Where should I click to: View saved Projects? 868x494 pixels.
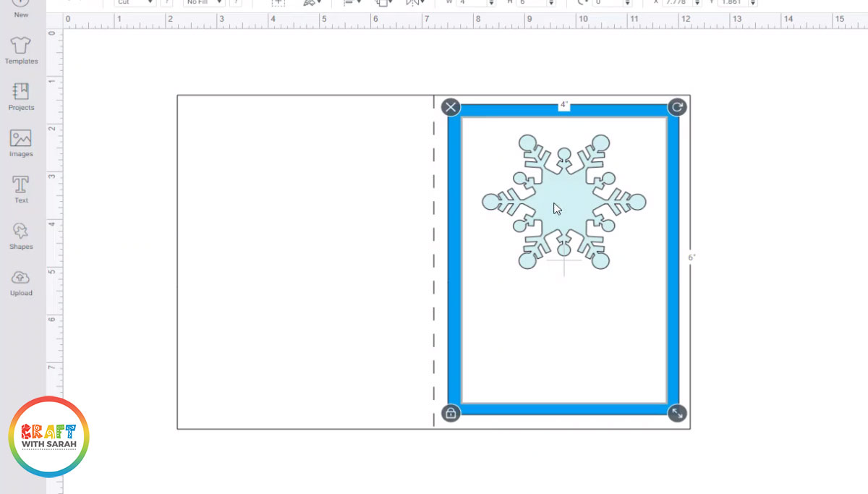pos(21,93)
